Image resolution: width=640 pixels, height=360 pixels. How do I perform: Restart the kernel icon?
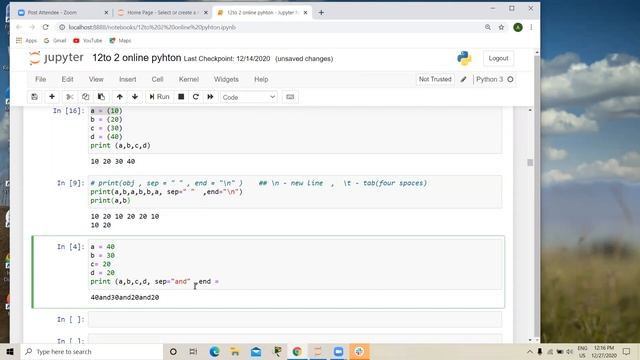coord(196,97)
